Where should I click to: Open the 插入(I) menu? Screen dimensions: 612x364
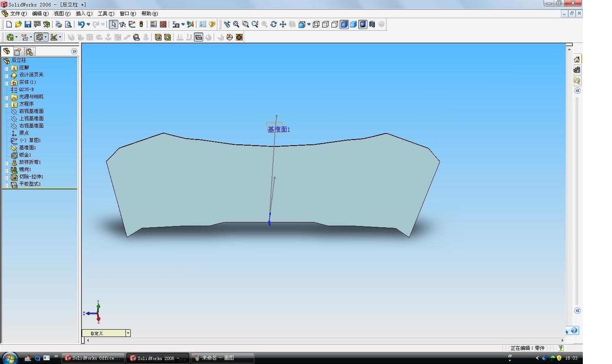pos(84,14)
